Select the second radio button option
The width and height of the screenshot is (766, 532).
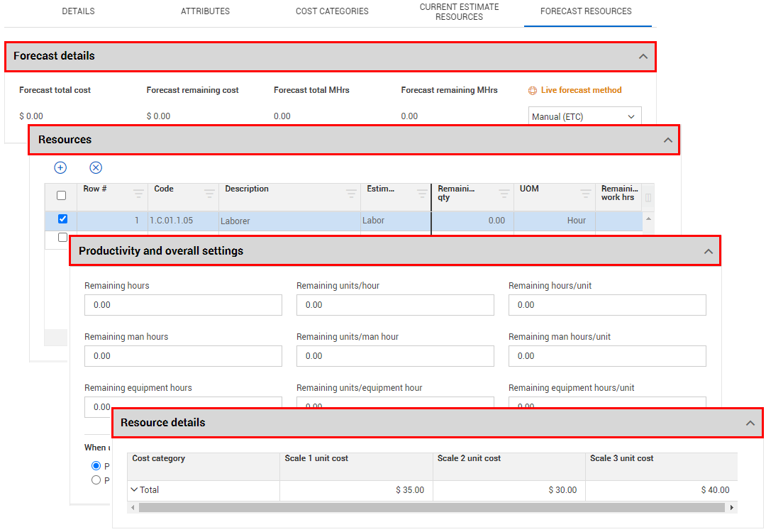point(96,480)
